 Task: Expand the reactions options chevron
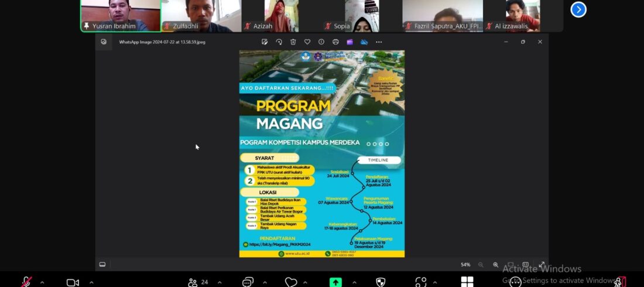pyautogui.click(x=305, y=282)
